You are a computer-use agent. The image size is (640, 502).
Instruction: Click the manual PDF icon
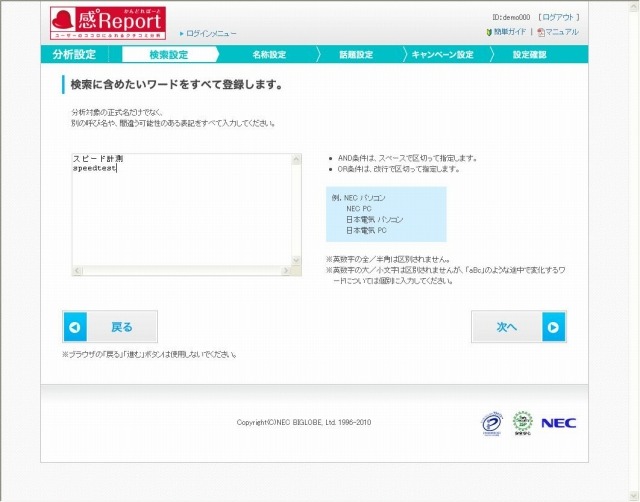541,32
